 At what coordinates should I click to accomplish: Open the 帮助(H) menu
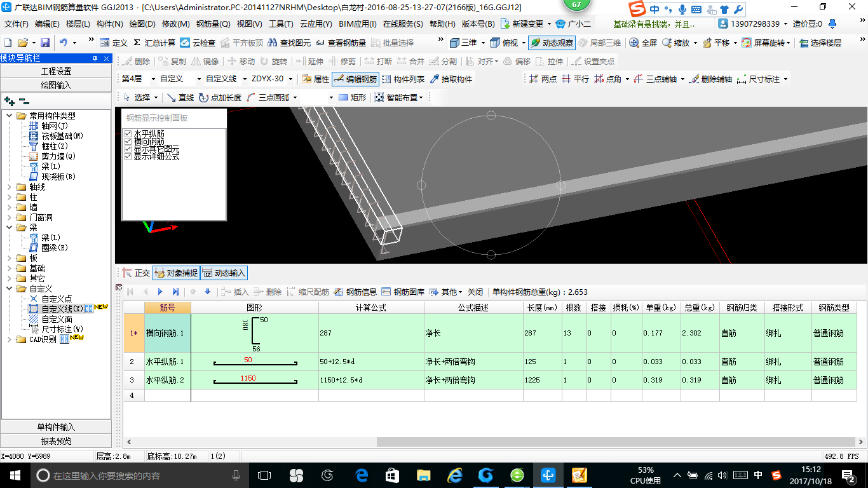click(442, 24)
